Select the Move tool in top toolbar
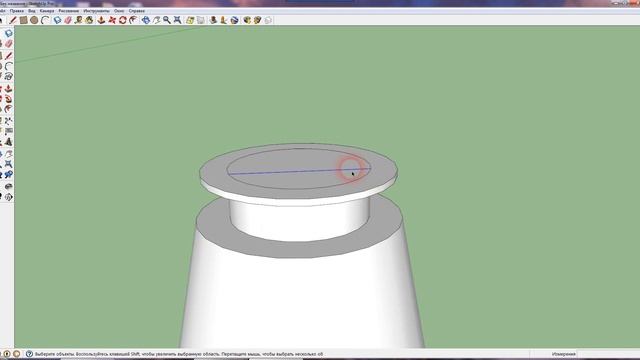 (x=112, y=20)
